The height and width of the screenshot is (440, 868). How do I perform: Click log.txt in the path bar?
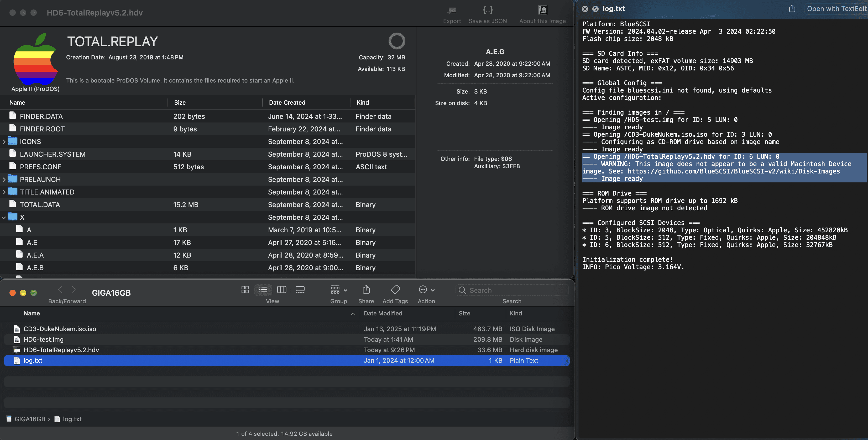(68, 419)
